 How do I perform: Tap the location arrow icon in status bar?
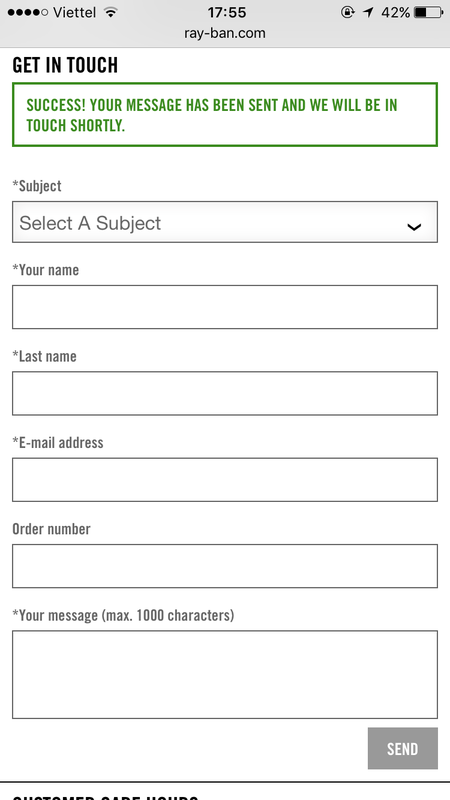coord(368,12)
